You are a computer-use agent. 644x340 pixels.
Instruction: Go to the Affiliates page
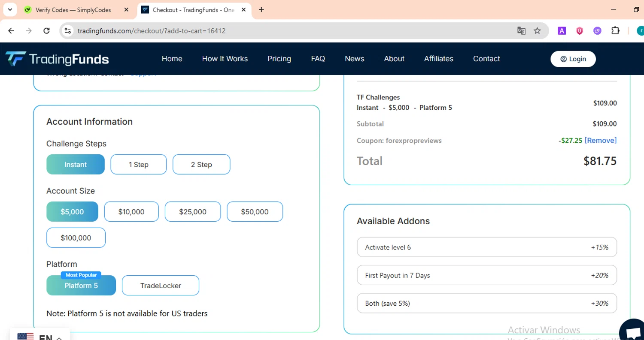click(439, 59)
